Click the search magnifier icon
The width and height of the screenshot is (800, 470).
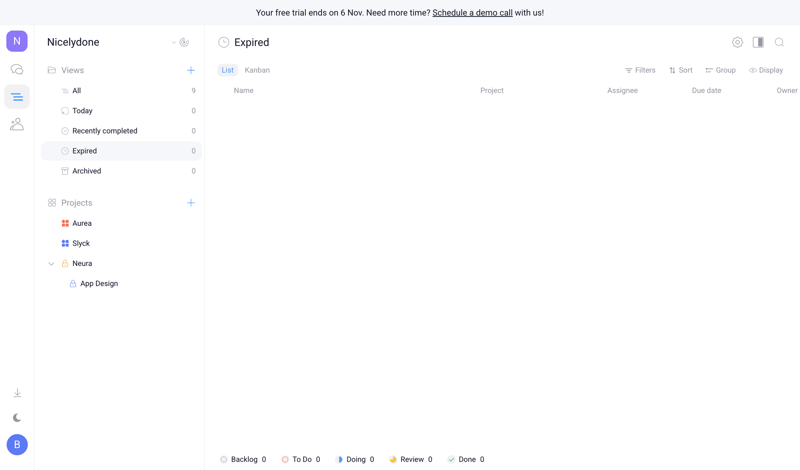(x=779, y=42)
